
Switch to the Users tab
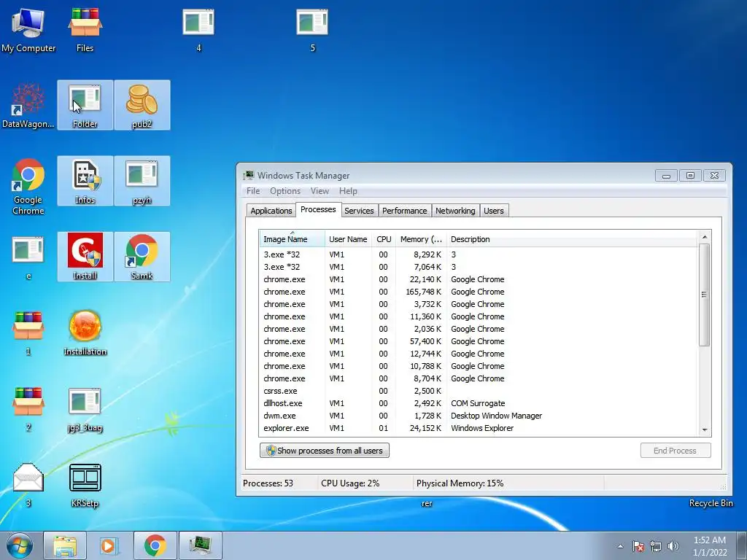tap(494, 211)
